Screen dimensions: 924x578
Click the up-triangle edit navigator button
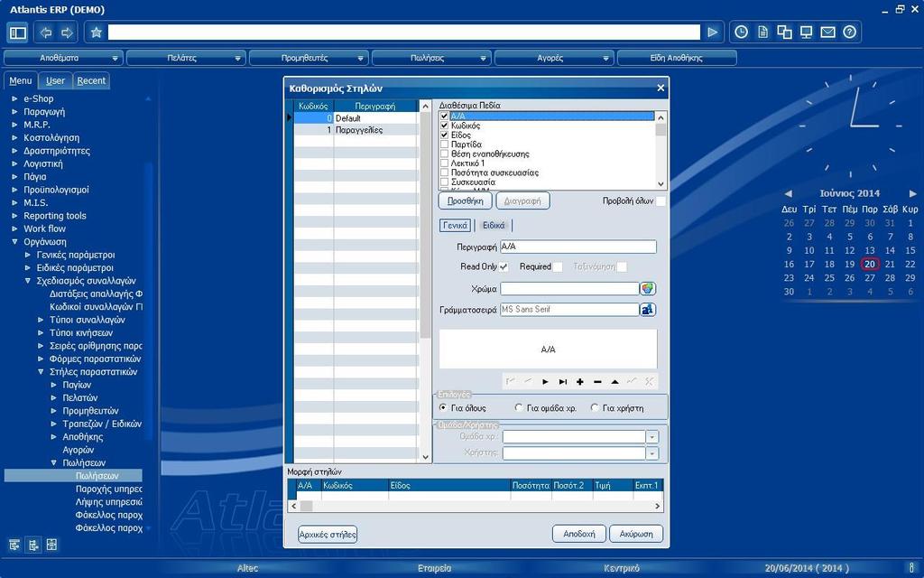click(x=614, y=382)
